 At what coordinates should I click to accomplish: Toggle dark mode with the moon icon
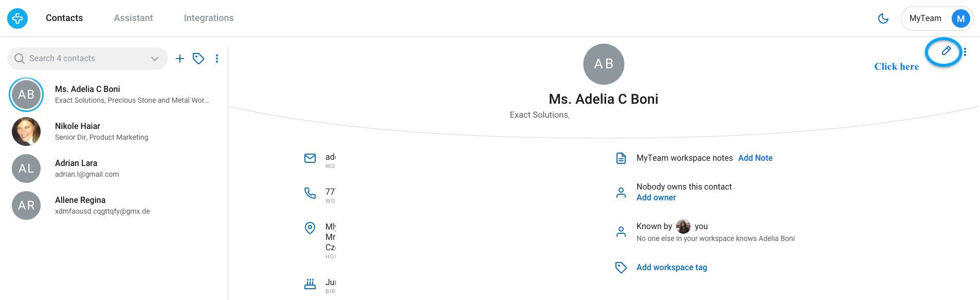(x=883, y=18)
